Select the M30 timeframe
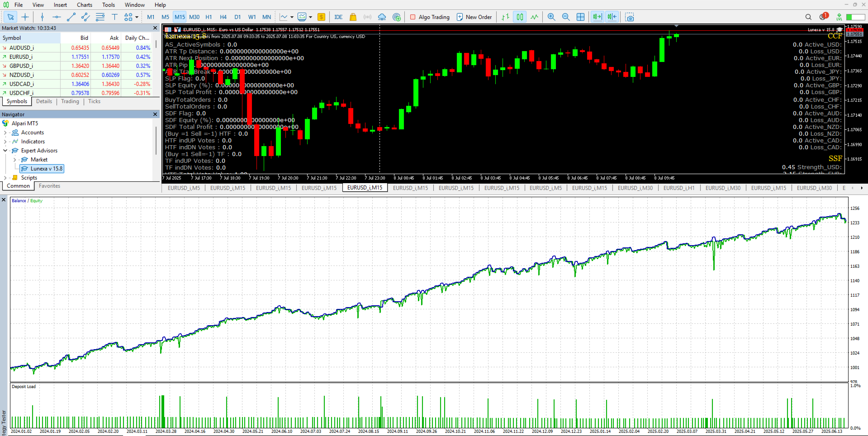The image size is (868, 436). point(194,17)
